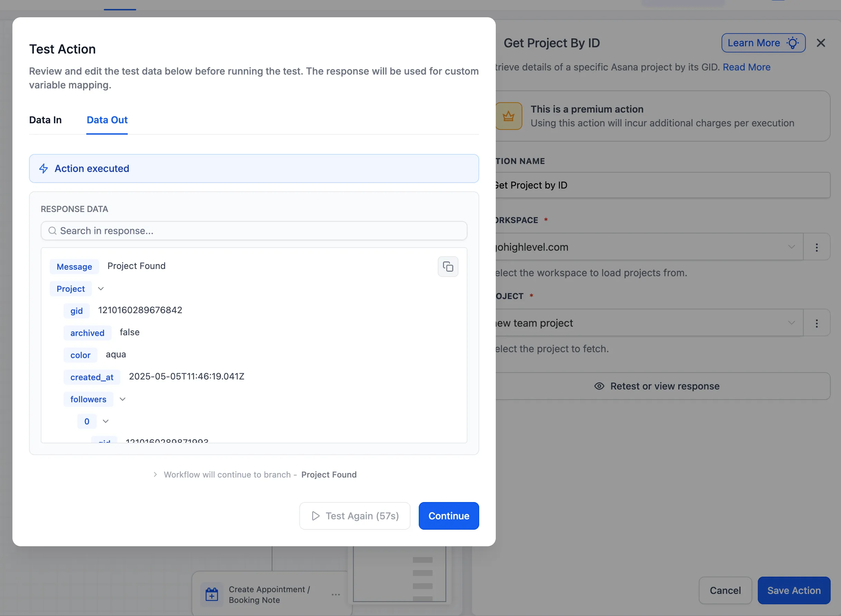Viewport: 841px width, 616px height.
Task: Switch to the Data Out tab
Action: pyautogui.click(x=107, y=120)
